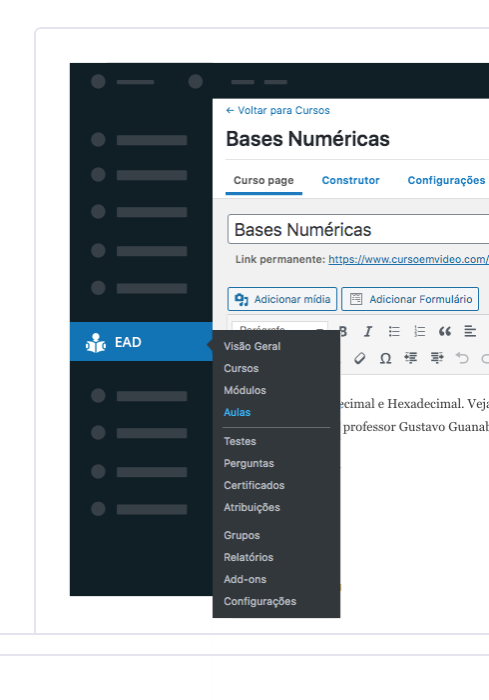Align text left in the editor
The width and height of the screenshot is (489, 700).
pyautogui.click(x=470, y=331)
